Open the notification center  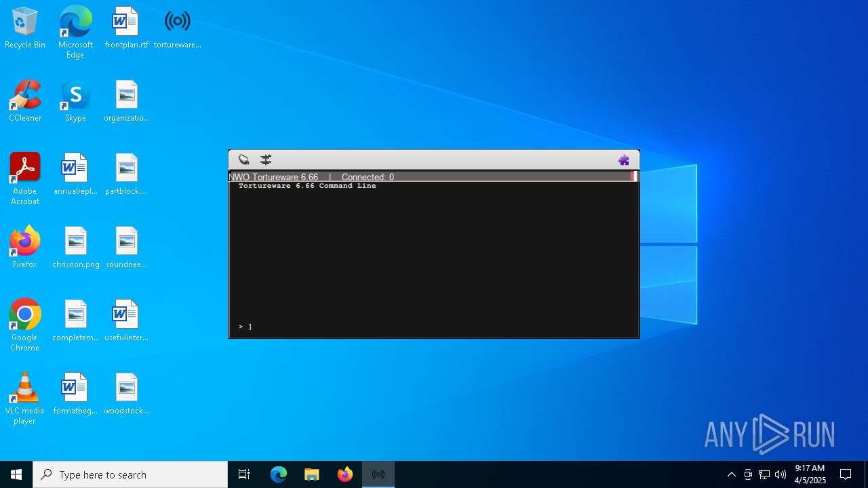846,474
